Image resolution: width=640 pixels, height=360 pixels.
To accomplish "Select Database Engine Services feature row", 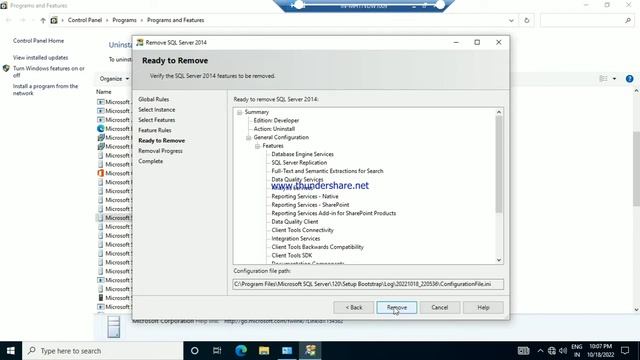I will point(302,154).
